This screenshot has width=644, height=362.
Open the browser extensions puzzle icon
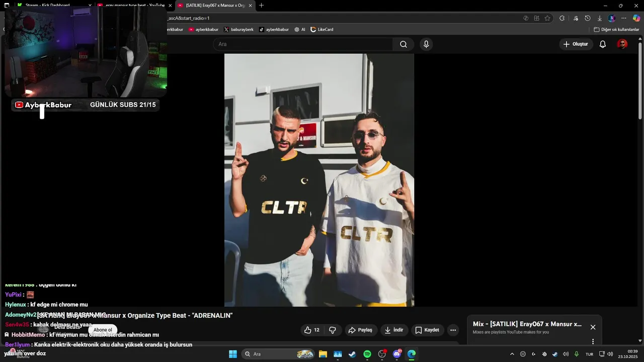(562, 18)
